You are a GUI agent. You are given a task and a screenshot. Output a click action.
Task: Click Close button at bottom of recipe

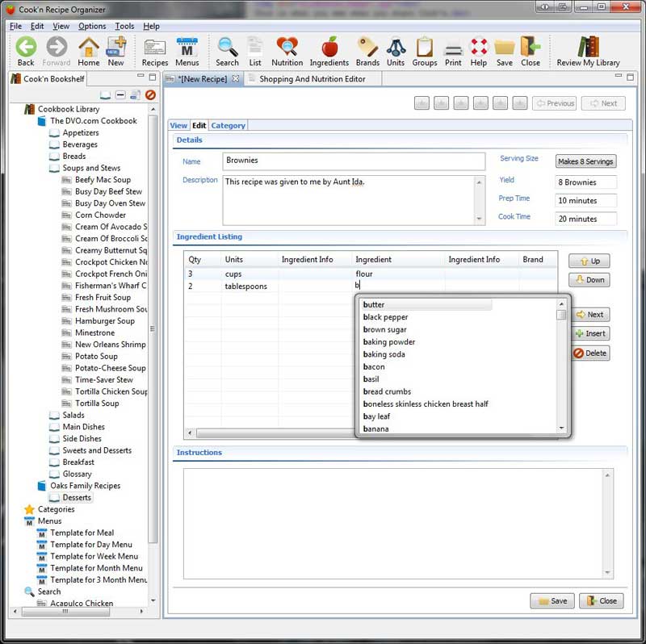coord(601,600)
